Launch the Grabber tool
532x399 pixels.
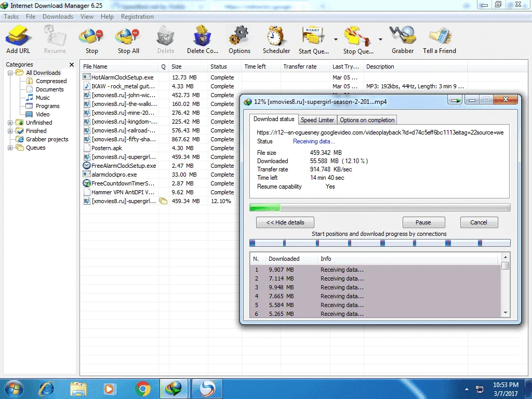pyautogui.click(x=403, y=39)
